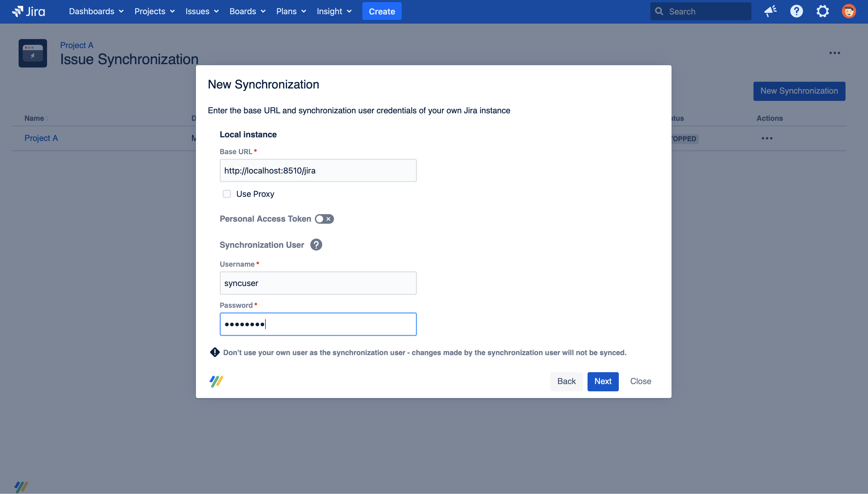Click the Synchronization User help icon
This screenshot has height=494, width=868.
[x=316, y=245]
